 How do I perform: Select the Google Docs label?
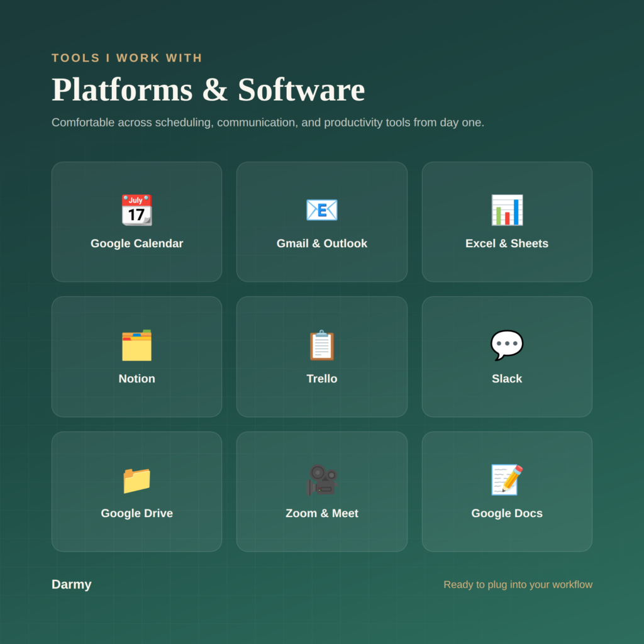point(507,513)
